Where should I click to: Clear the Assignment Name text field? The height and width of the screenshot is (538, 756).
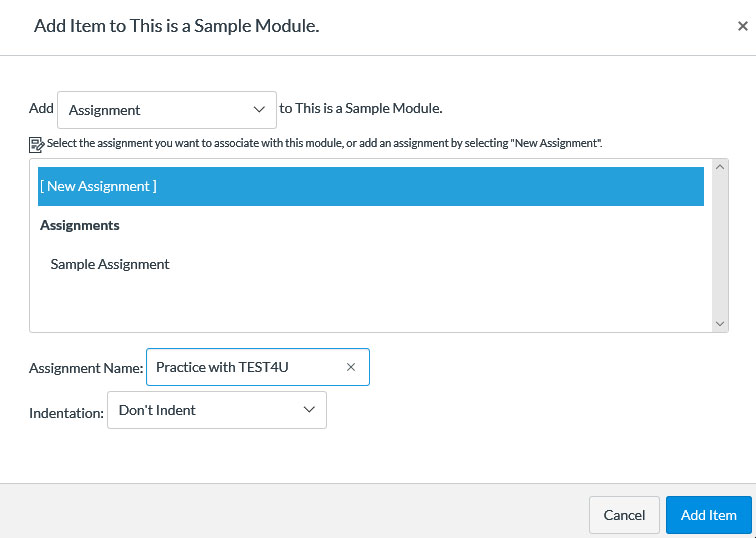click(351, 367)
